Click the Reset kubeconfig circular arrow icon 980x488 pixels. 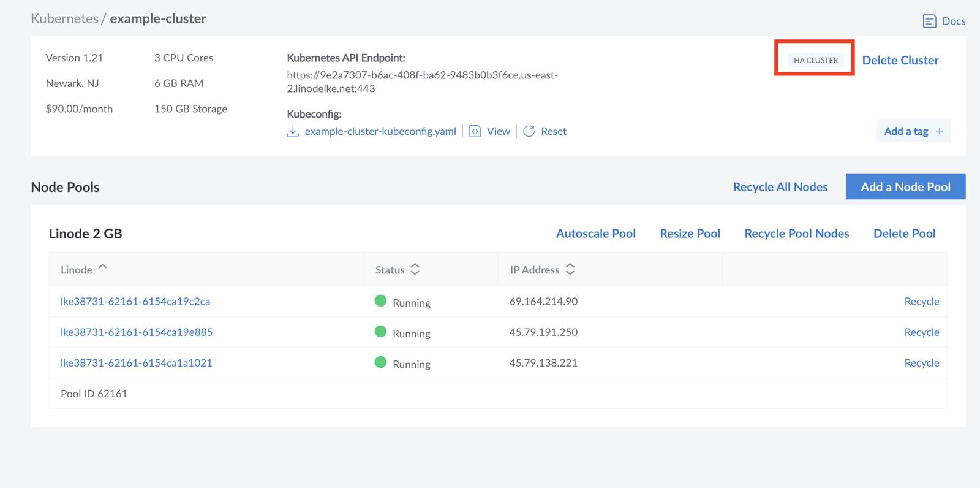tap(529, 131)
